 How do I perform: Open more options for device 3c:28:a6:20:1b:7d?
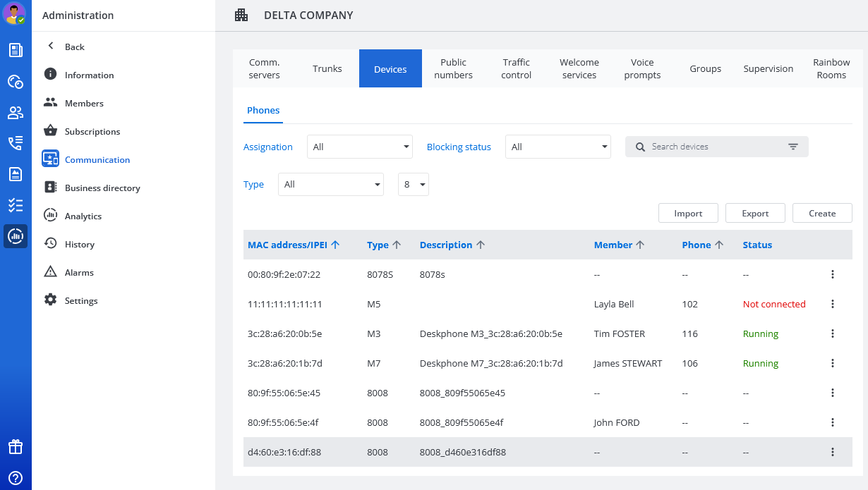tap(833, 363)
